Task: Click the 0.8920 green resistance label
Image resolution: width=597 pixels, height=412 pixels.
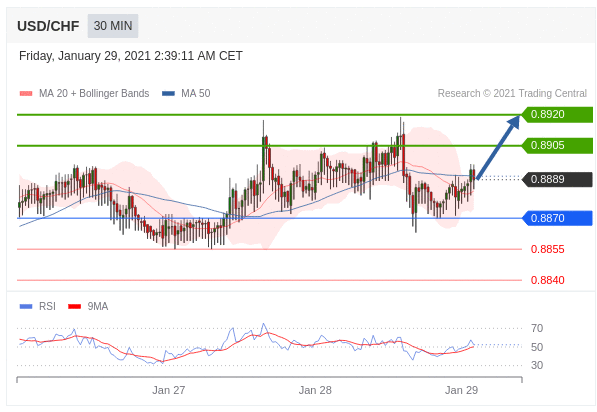Action: (x=557, y=114)
